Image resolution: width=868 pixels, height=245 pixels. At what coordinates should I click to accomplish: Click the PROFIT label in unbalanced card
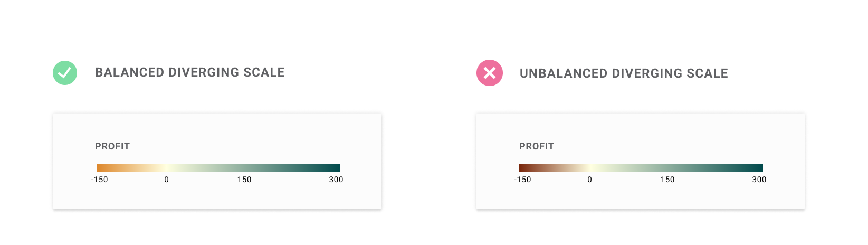pyautogui.click(x=537, y=146)
